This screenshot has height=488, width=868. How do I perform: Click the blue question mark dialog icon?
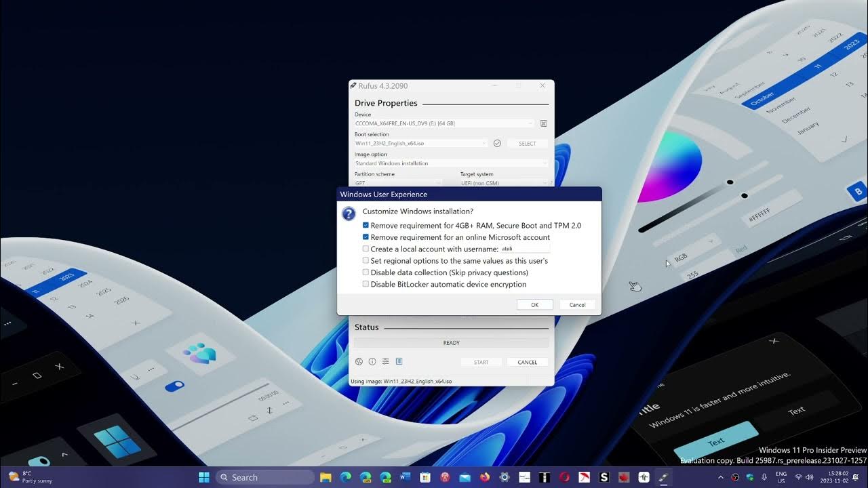[349, 213]
